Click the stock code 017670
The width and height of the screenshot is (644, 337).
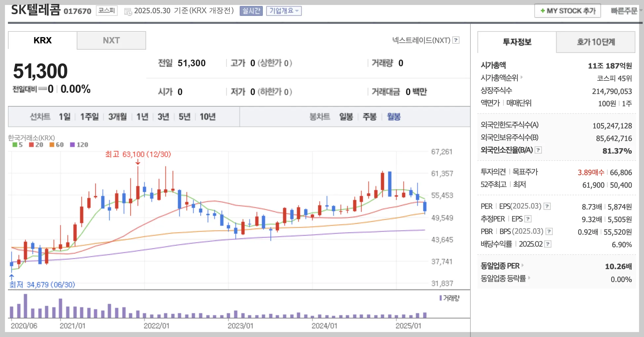coord(77,11)
